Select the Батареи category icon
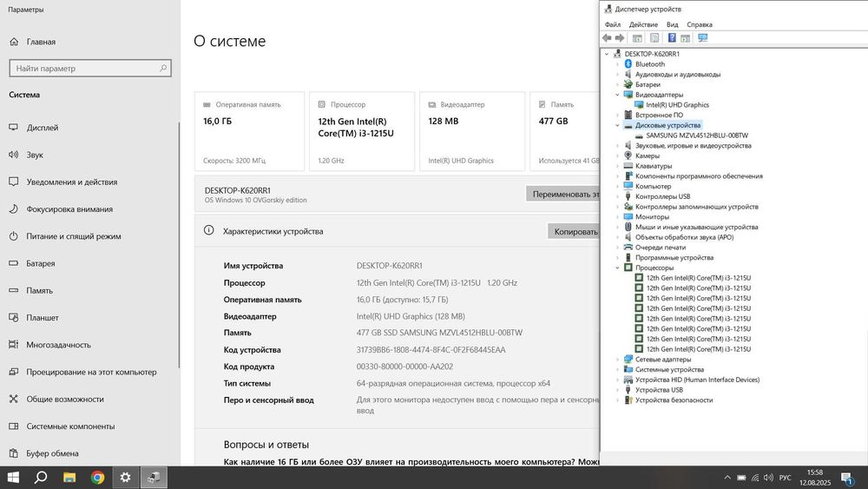 [628, 85]
